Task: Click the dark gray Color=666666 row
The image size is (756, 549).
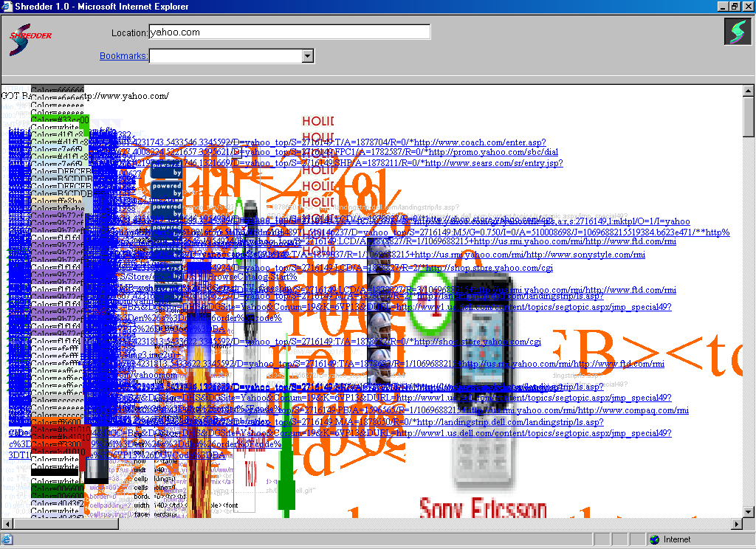Action: (58, 89)
